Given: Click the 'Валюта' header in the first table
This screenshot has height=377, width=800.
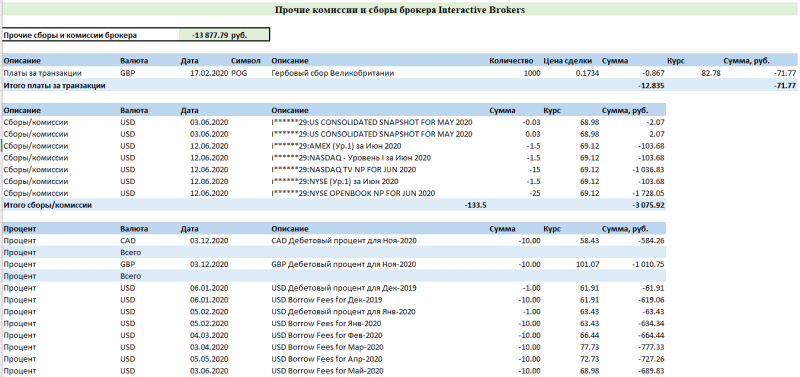Looking at the screenshot, I should pyautogui.click(x=134, y=61).
